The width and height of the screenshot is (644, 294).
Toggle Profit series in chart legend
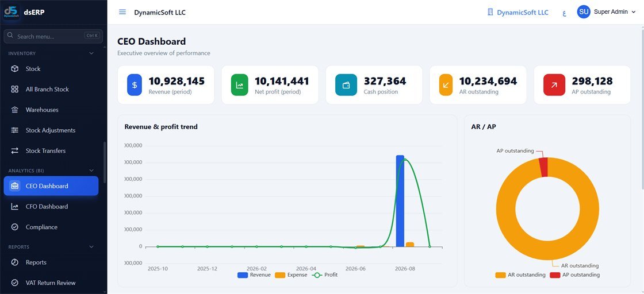[x=324, y=275]
